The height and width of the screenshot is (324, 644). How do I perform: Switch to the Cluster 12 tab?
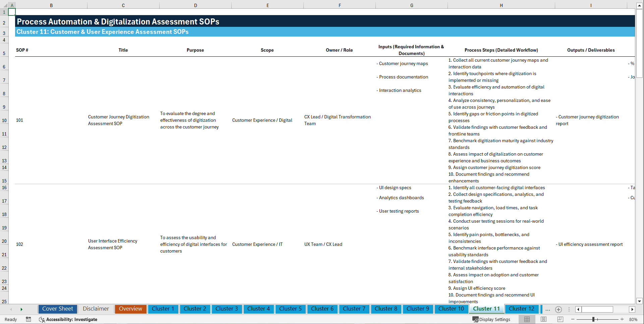click(x=522, y=309)
